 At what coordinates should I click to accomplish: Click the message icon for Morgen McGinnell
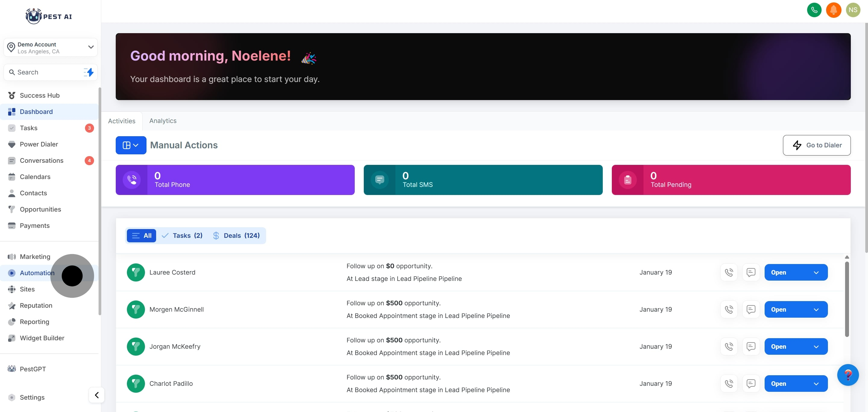[751, 309]
